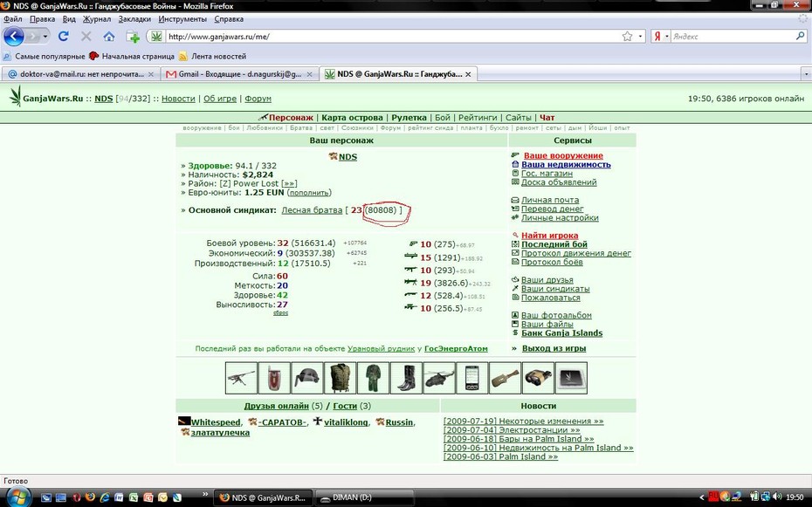The height and width of the screenshot is (507, 812).
Task: Click the search magnifier in the Yandex box
Action: [800, 37]
